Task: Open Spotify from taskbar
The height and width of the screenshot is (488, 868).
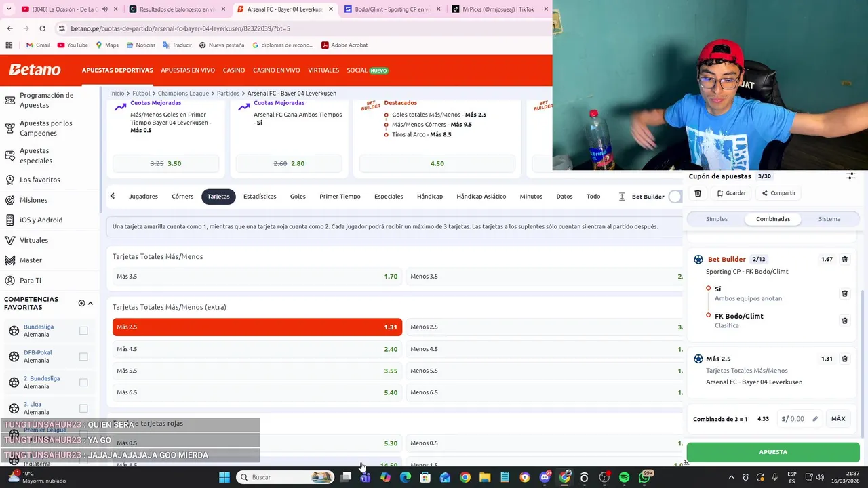Action: pyautogui.click(x=624, y=477)
